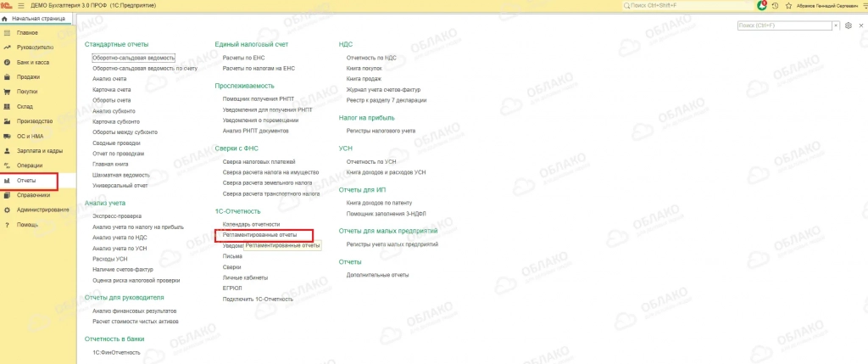This screenshot has width=868, height=364.
Task: Click the Руководителю chart icon
Action: [7, 48]
